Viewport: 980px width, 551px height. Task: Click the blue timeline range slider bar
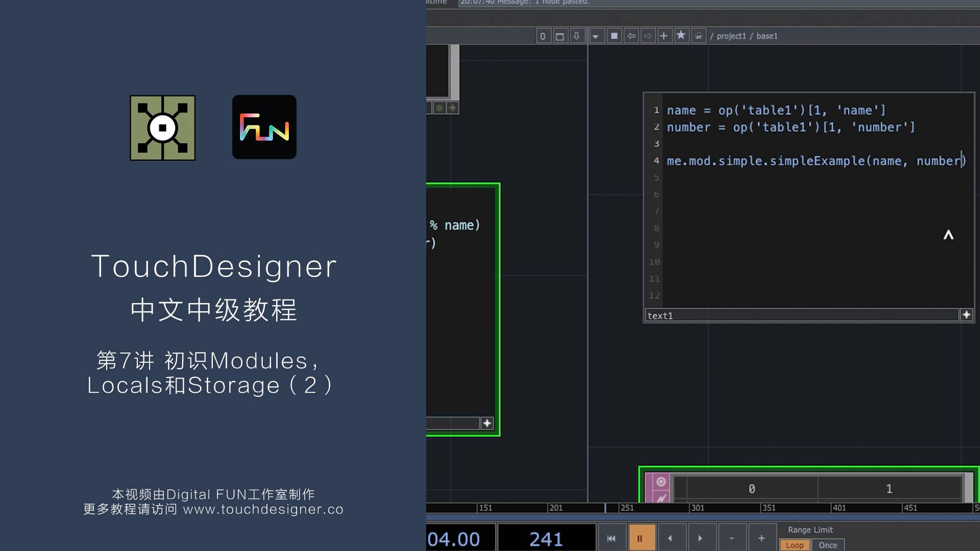click(x=703, y=517)
